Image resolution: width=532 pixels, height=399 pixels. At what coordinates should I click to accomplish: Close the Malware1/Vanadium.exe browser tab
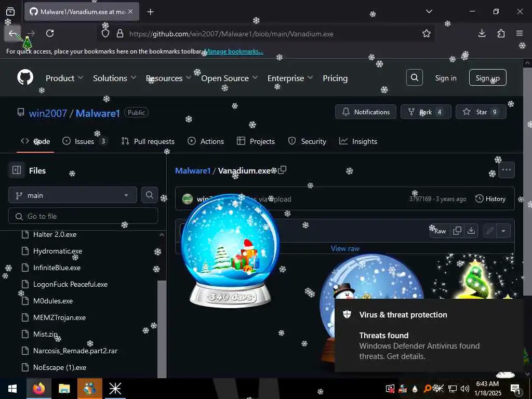(x=130, y=11)
